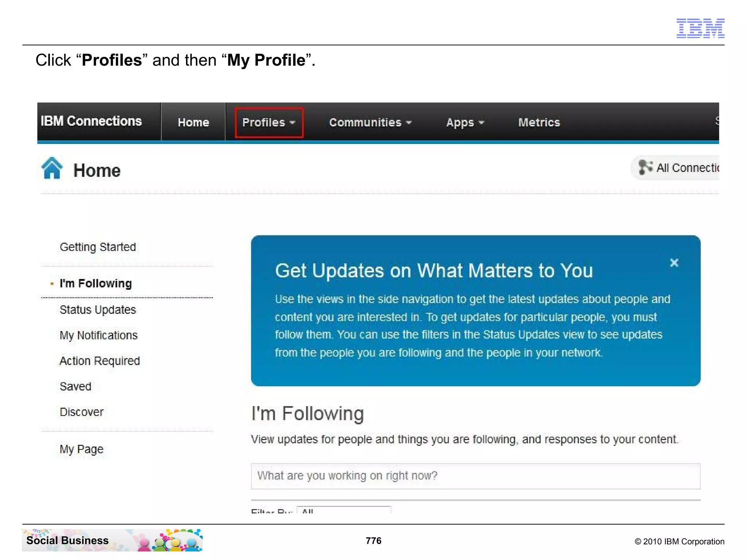
Task: Go to My Page
Action: 81,449
